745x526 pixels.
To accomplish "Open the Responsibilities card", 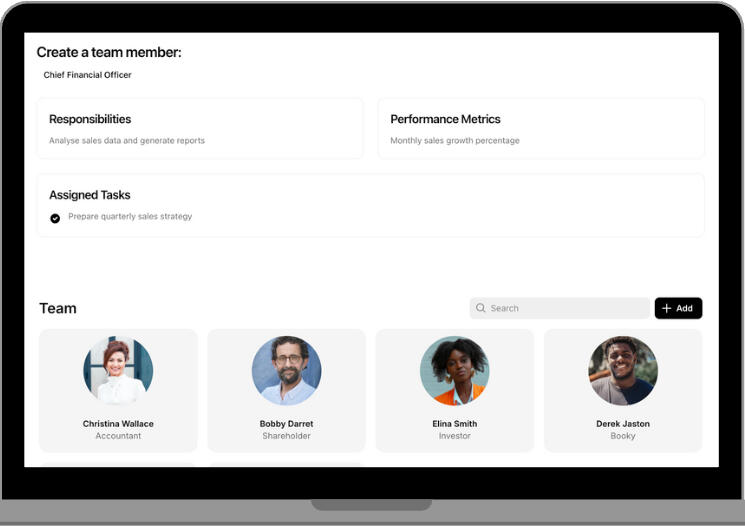I will [x=200, y=128].
